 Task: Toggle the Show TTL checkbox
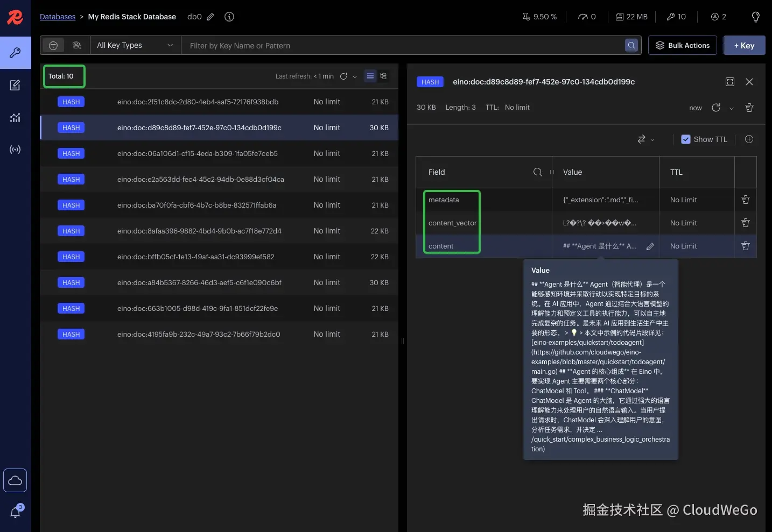(686, 139)
